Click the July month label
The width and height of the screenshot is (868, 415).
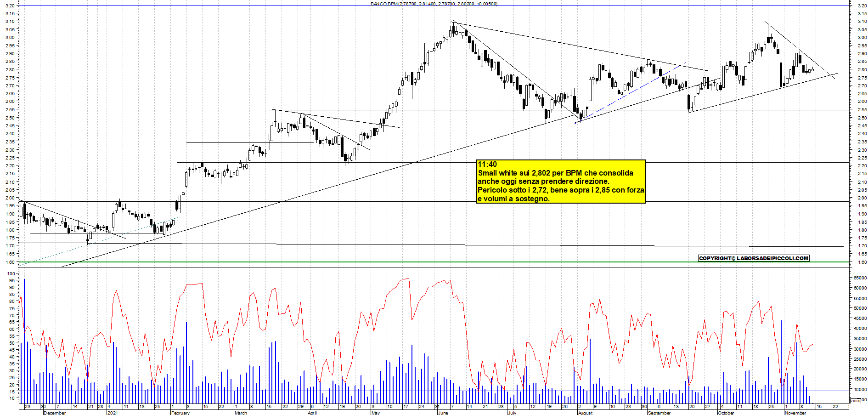[x=512, y=413]
